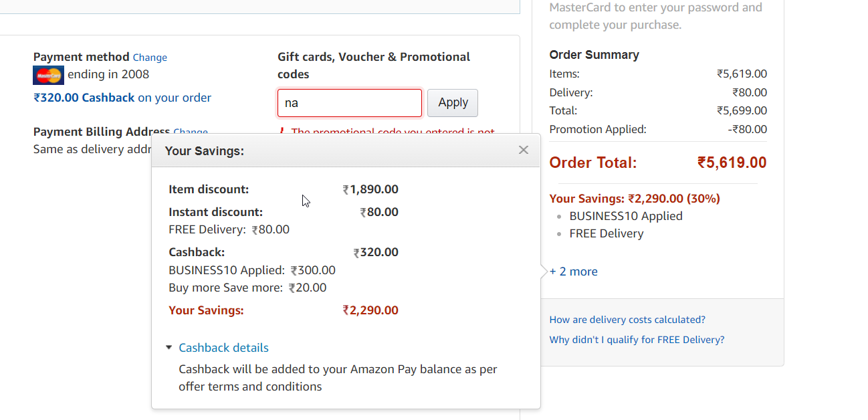The height and width of the screenshot is (420, 868).
Task: Click the Your Savings total ₹2,290.00 in popup
Action: (370, 310)
